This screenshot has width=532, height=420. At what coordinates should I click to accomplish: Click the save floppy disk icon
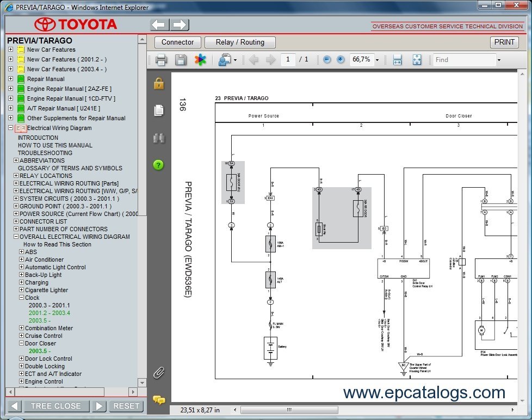coord(181,60)
